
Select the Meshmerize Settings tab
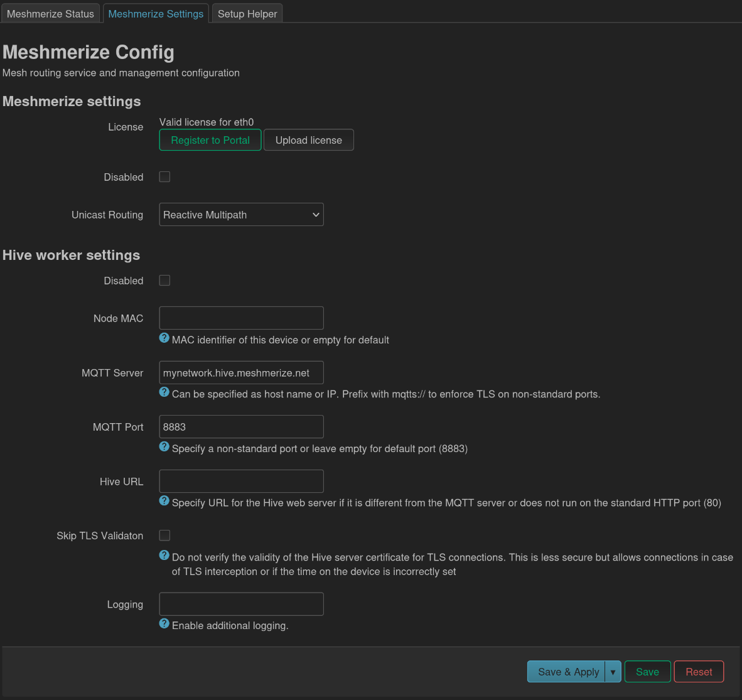(x=156, y=14)
